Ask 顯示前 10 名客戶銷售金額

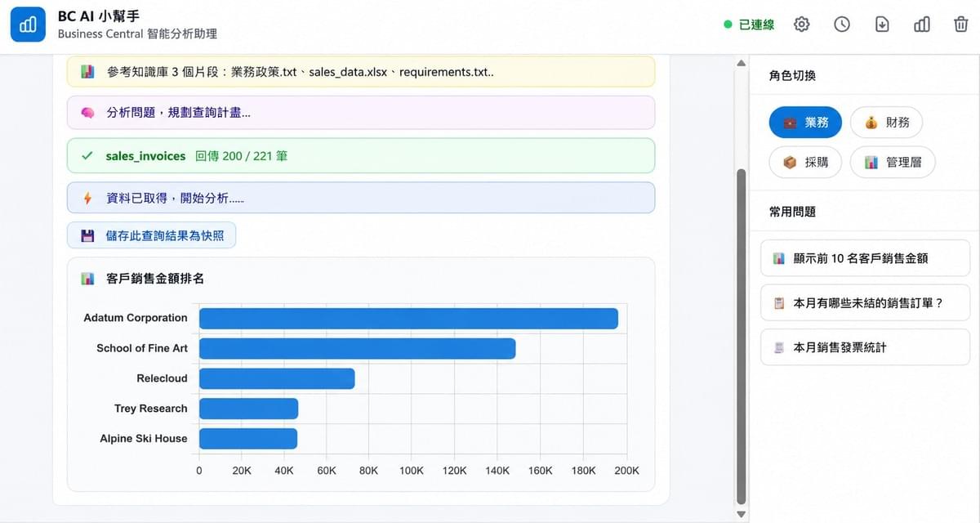pos(865,258)
